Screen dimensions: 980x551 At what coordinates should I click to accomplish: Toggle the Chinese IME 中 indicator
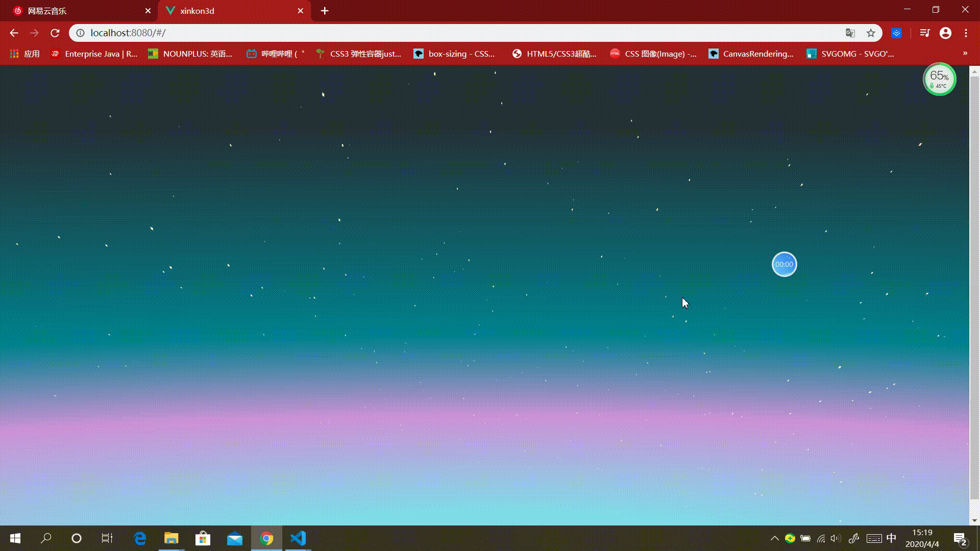[891, 538]
